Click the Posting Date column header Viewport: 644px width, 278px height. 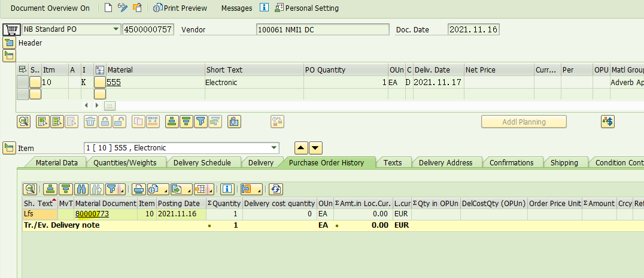181,203
